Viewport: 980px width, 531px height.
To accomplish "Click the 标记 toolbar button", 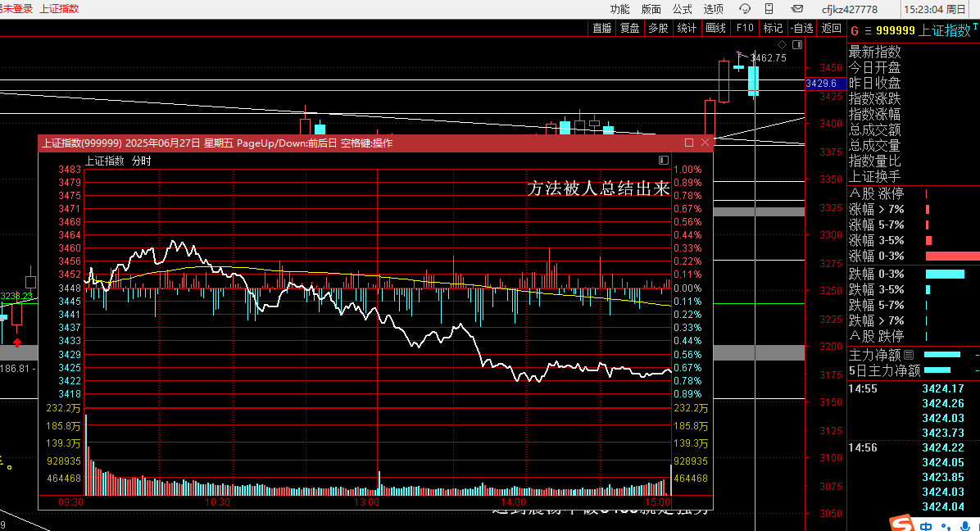I will coord(774,28).
